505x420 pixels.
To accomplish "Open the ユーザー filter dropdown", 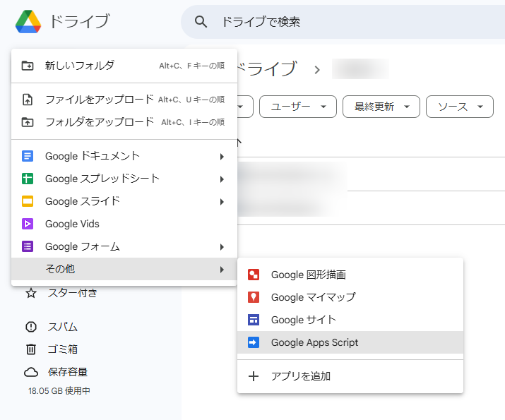I will (298, 107).
